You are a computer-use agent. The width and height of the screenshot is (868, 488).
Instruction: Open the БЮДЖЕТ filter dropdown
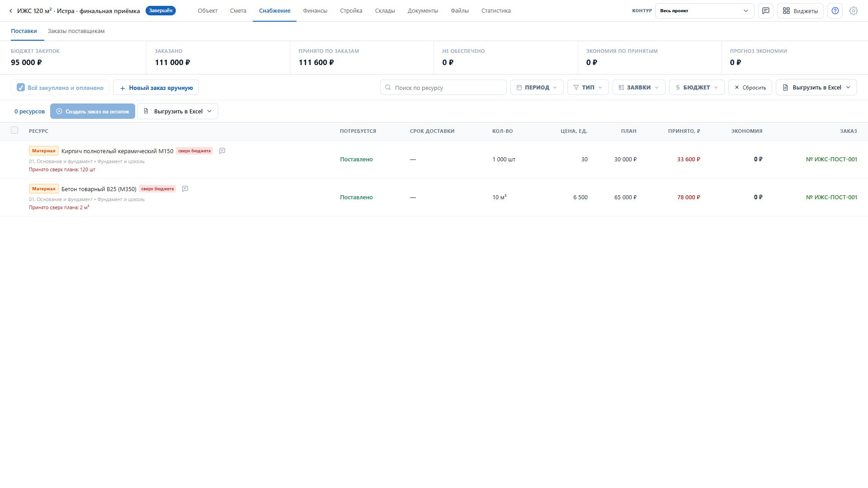tap(697, 88)
